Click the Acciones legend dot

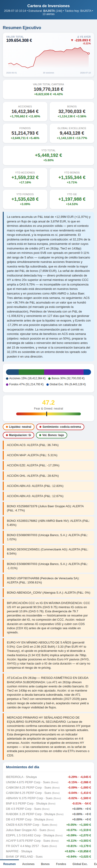(7, 378)
